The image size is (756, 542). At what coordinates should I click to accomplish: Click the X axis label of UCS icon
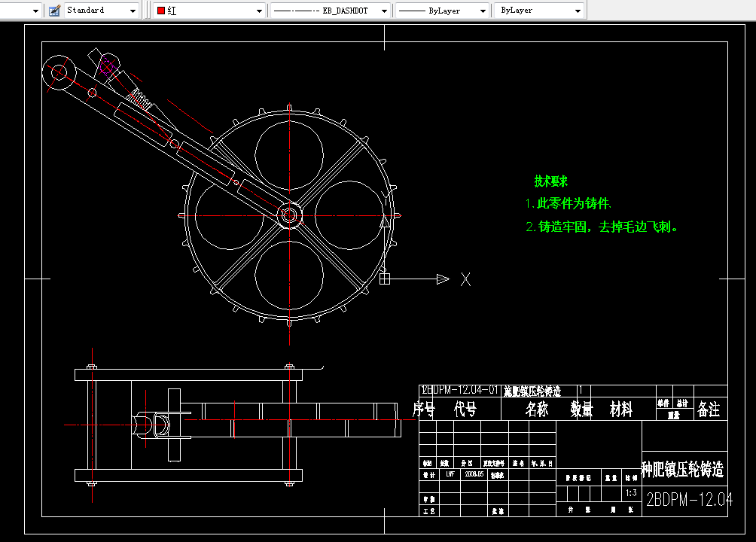pos(465,279)
